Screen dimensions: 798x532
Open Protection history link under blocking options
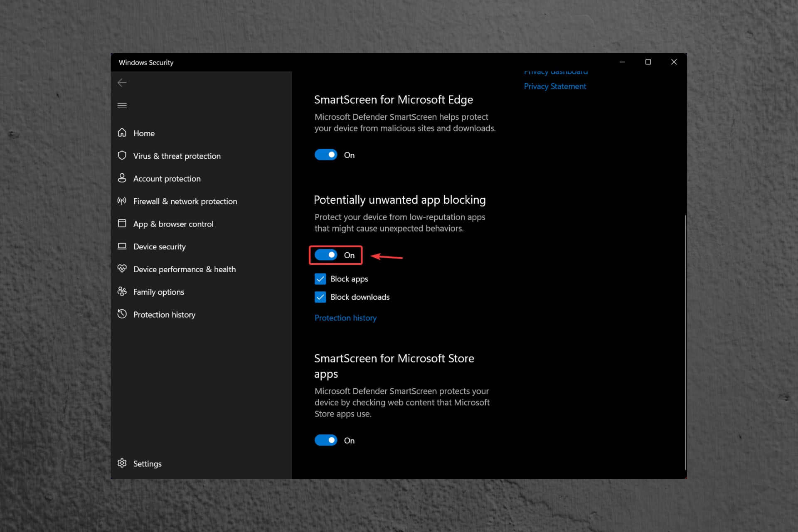click(x=345, y=318)
